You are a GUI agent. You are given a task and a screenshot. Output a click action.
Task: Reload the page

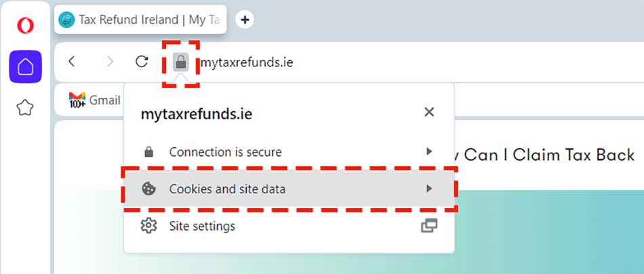click(142, 62)
